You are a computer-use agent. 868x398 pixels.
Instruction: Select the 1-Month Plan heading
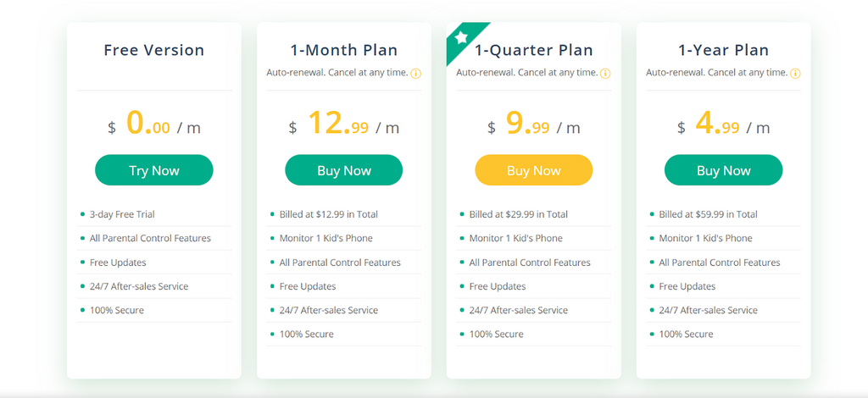pos(343,50)
